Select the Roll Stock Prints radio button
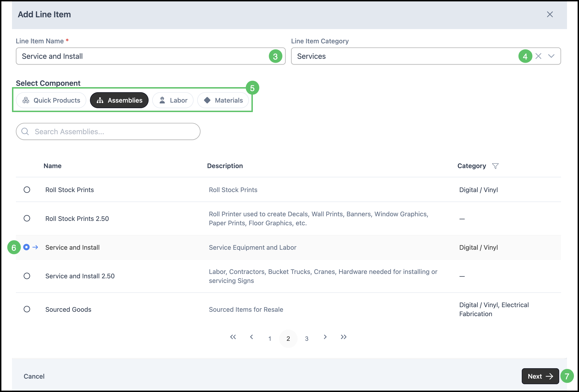 (27, 190)
